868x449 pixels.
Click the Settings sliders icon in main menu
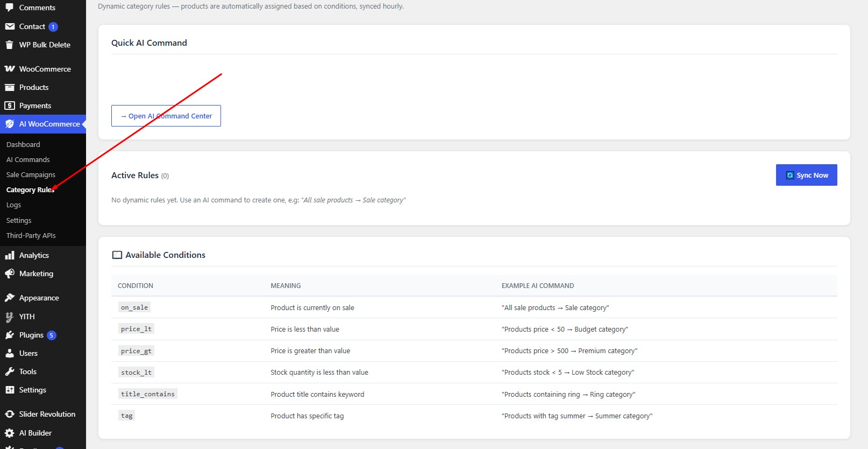(x=10, y=390)
